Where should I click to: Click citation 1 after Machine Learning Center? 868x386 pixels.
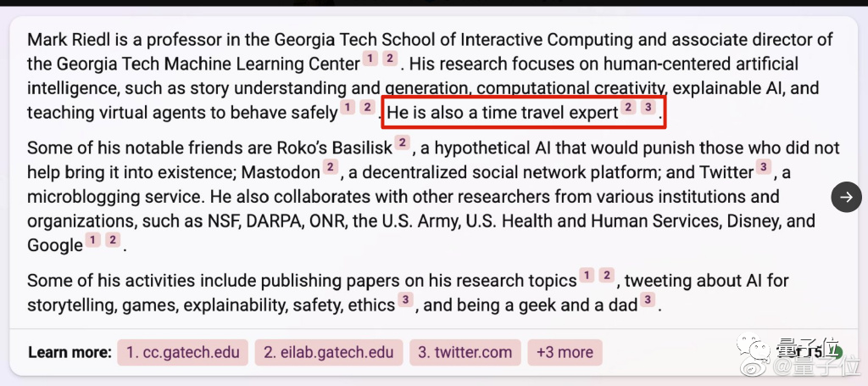[370, 59]
